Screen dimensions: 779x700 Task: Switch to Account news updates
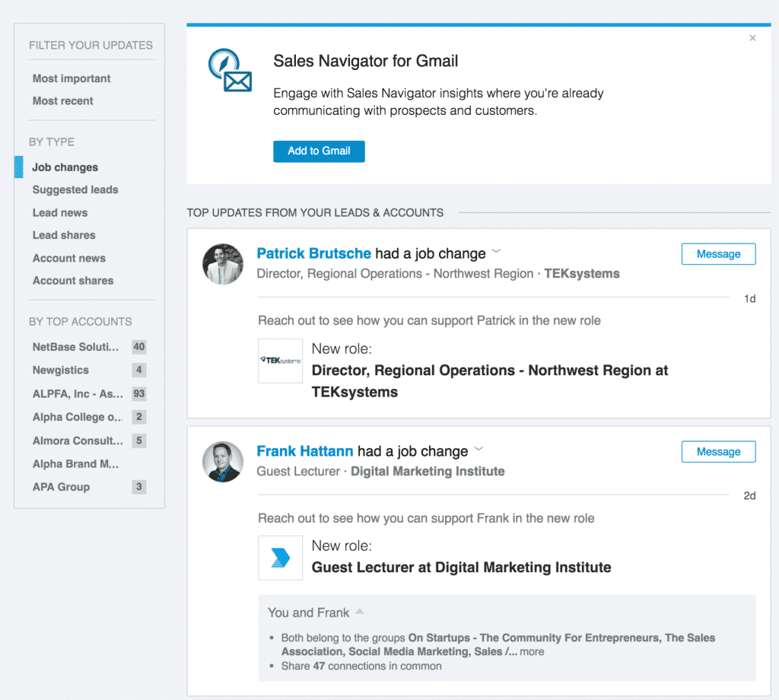click(69, 258)
